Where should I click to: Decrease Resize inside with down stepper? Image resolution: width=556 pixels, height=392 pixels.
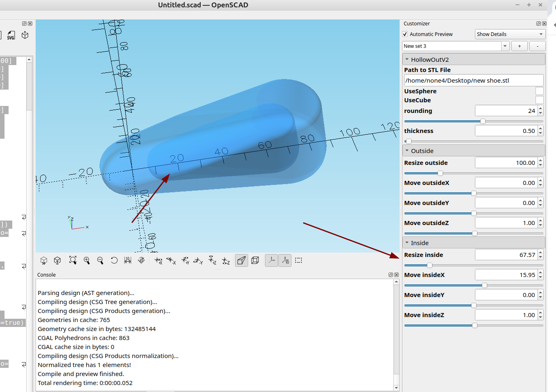540,257
